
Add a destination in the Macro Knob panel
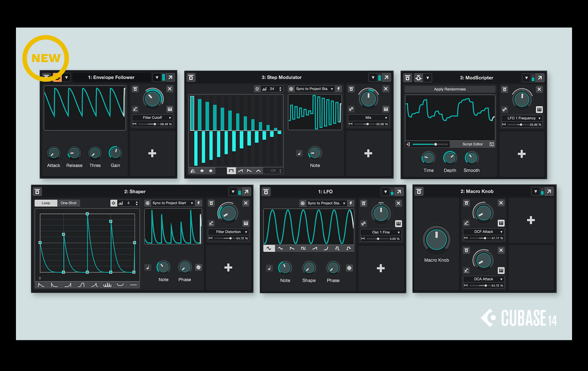(531, 220)
